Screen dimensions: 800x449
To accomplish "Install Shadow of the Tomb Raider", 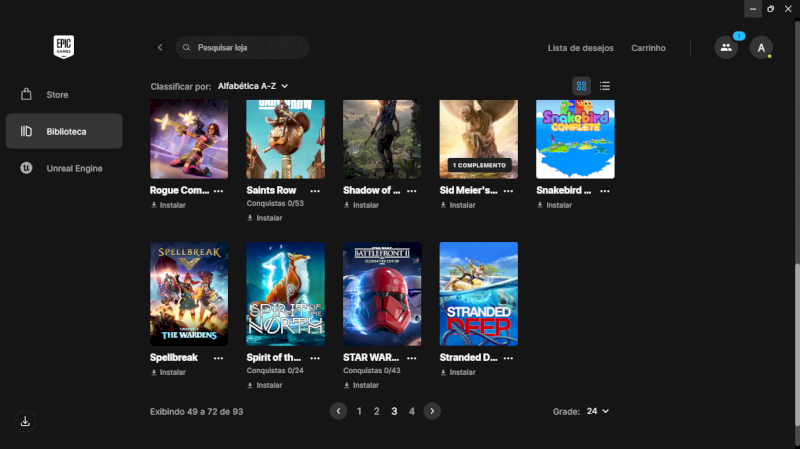I will click(361, 205).
